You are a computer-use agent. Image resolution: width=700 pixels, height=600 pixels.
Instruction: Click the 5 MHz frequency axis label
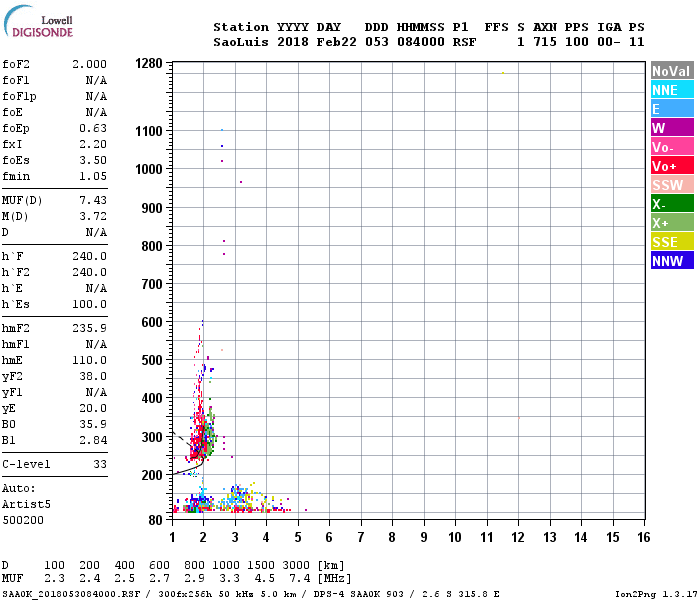click(298, 537)
